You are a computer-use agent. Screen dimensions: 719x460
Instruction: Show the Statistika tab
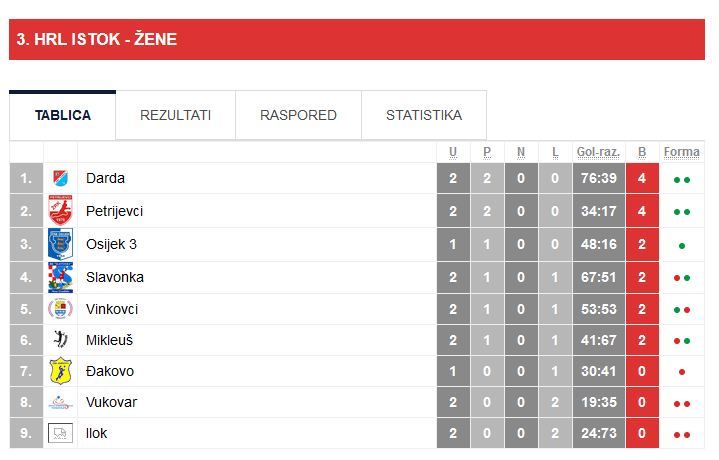[424, 115]
